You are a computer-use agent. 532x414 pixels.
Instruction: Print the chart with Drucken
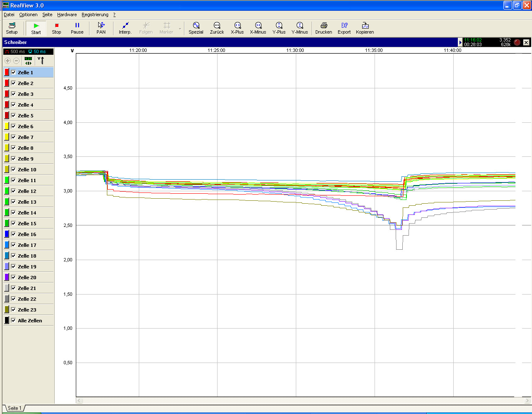324,28
